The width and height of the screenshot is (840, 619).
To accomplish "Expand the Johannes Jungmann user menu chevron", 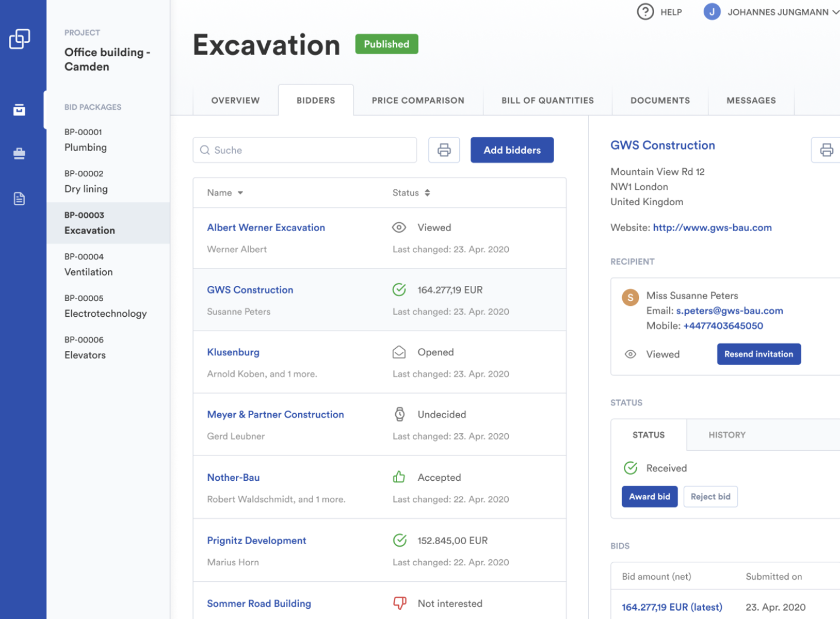I will 835,13.
